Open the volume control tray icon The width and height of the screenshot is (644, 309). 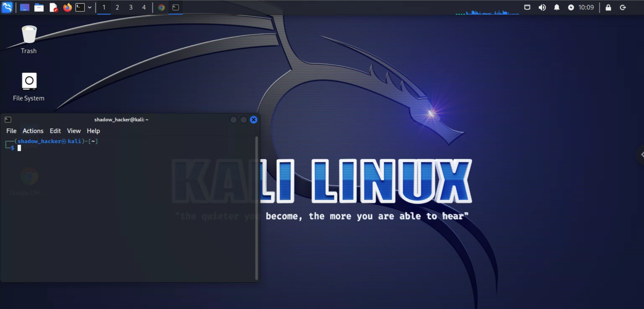pos(542,7)
